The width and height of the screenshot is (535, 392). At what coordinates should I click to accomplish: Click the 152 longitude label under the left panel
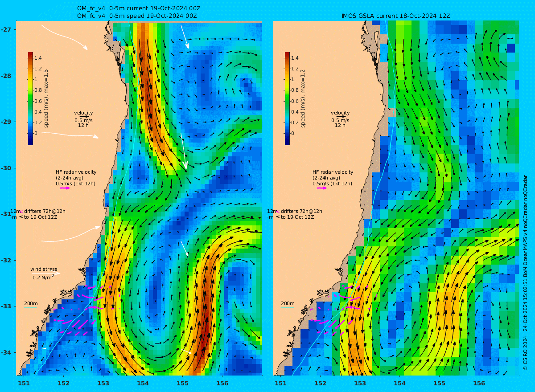coord(63,383)
